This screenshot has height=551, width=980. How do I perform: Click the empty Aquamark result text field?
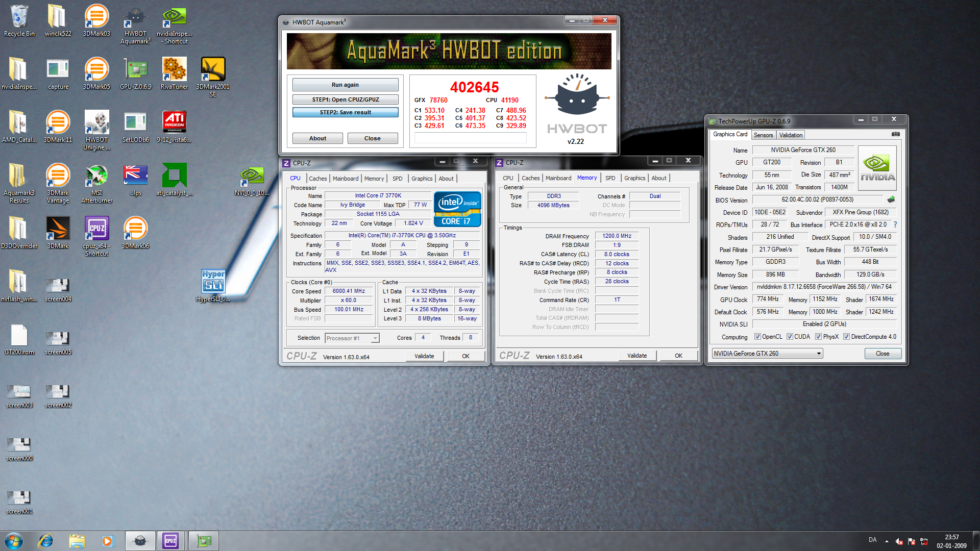[x=470, y=138]
